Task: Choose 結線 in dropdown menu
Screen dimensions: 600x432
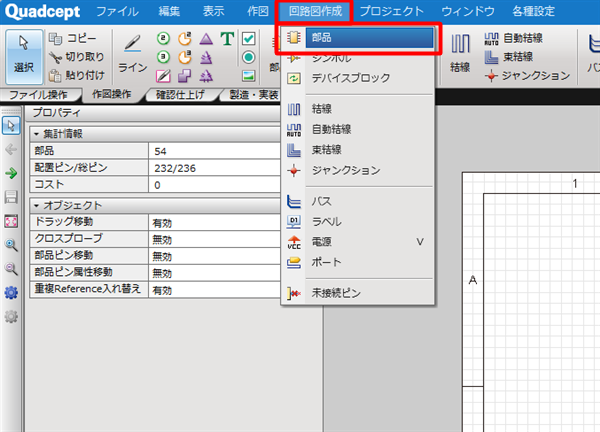Action: click(x=359, y=109)
